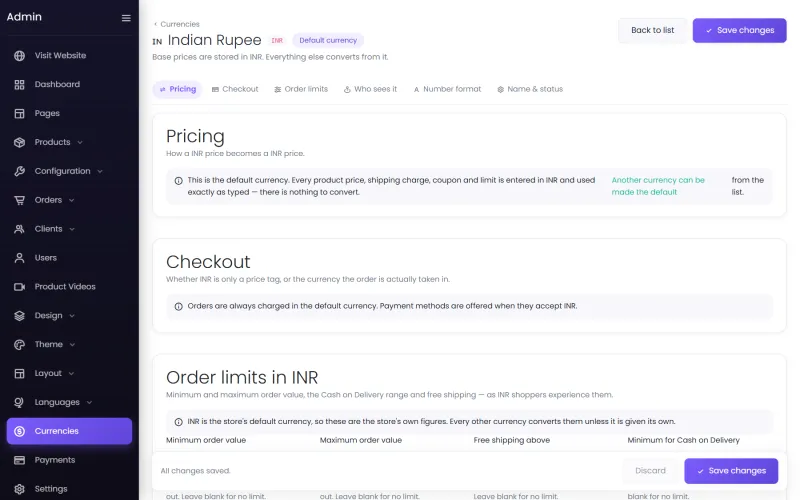The height and width of the screenshot is (500, 800).
Task: Click the Visit Website globe icon
Action: (x=19, y=56)
